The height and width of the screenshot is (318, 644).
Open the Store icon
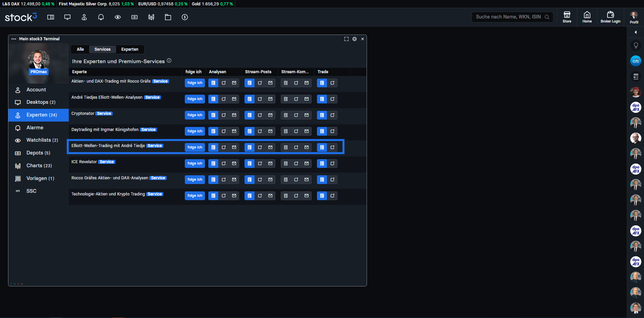[567, 17]
